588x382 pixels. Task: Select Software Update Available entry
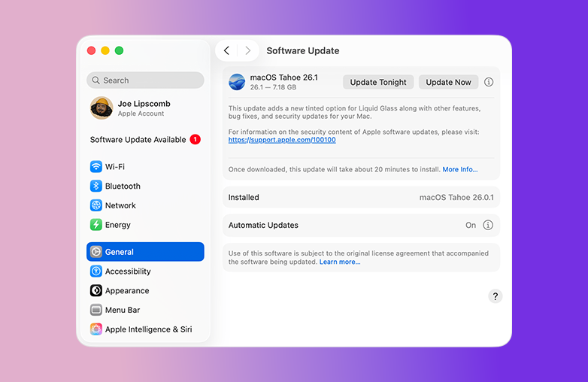pos(145,139)
